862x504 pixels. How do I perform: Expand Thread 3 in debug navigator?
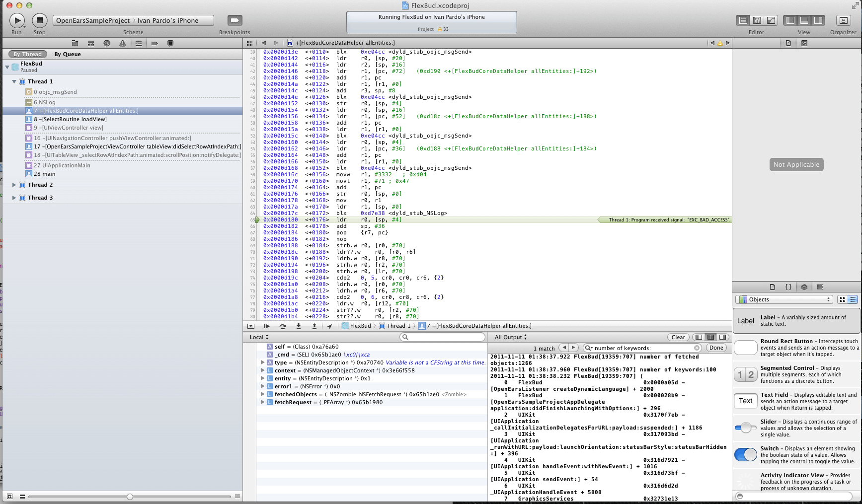[14, 198]
